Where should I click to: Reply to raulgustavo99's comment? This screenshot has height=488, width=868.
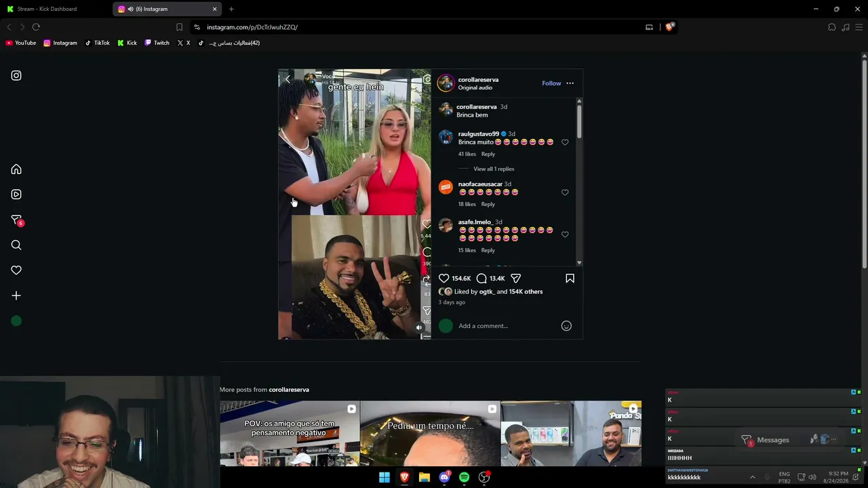488,154
